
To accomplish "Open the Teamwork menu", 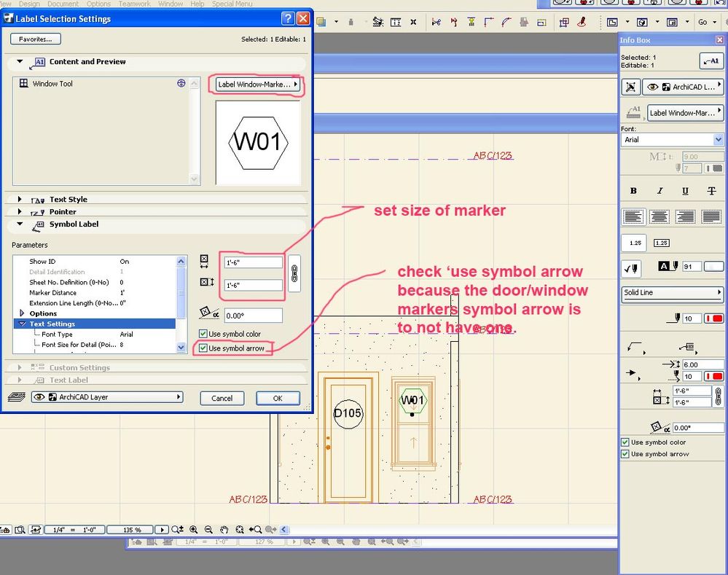I will tap(133, 4).
